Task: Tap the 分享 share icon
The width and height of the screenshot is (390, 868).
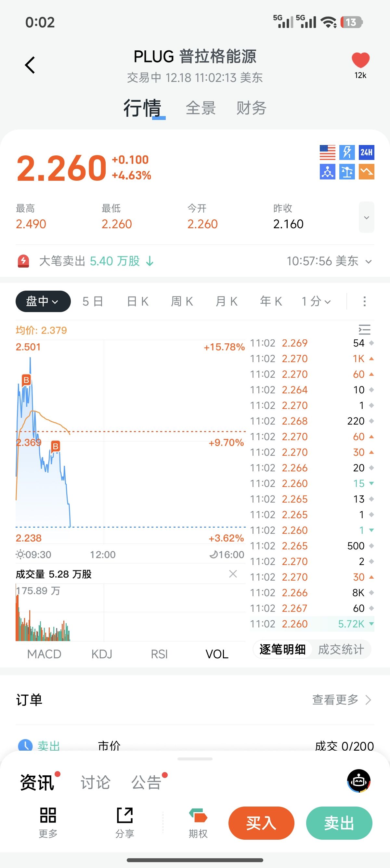Action: click(x=124, y=815)
